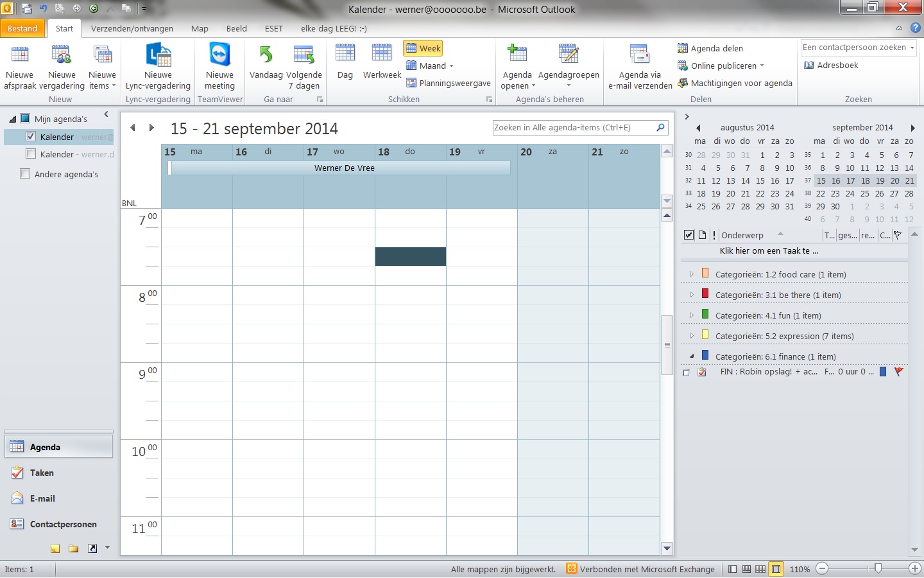924x578 pixels.
Task: Open the Bestand tab
Action: point(22,29)
